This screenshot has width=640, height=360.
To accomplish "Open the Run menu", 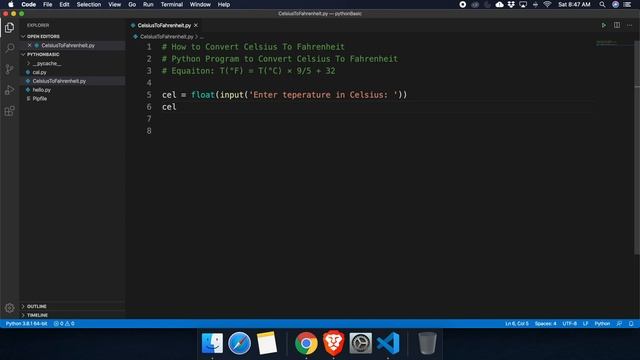I will click(148, 4).
